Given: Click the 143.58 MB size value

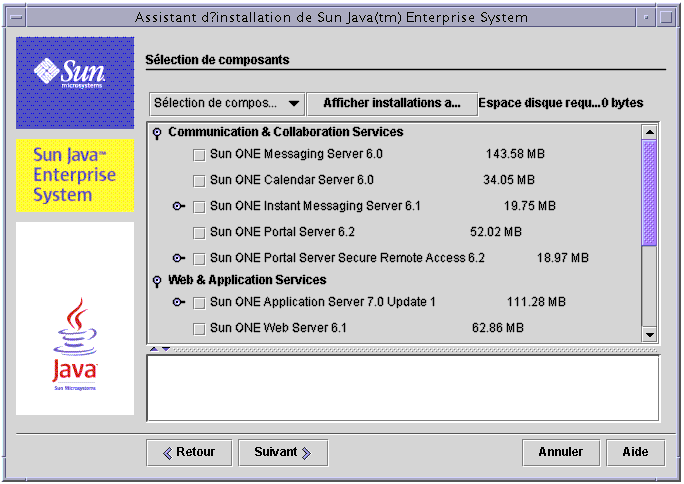Looking at the screenshot, I should coord(515,154).
